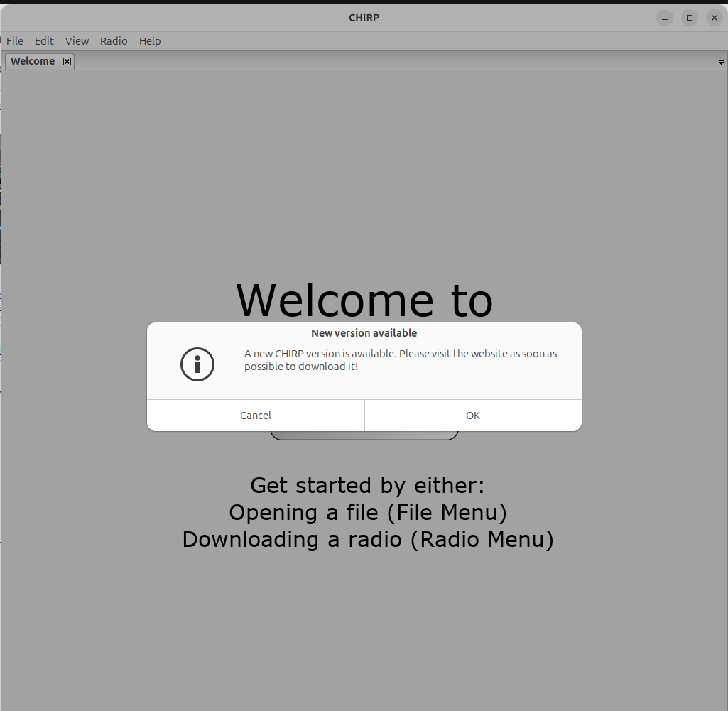The width and height of the screenshot is (728, 711).
Task: Close the Welcome tab with its X icon
Action: click(x=67, y=61)
